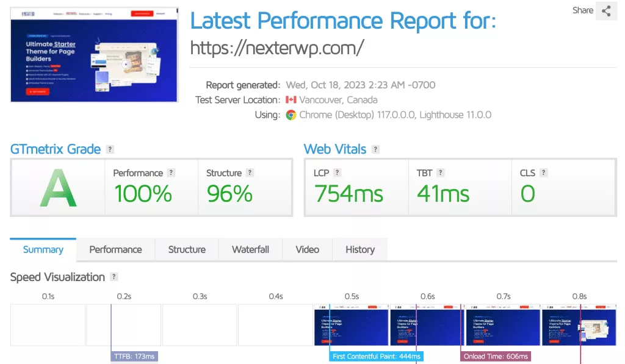625x364 pixels.
Task: Click the question mark next to Structure score
Action: pyautogui.click(x=250, y=173)
